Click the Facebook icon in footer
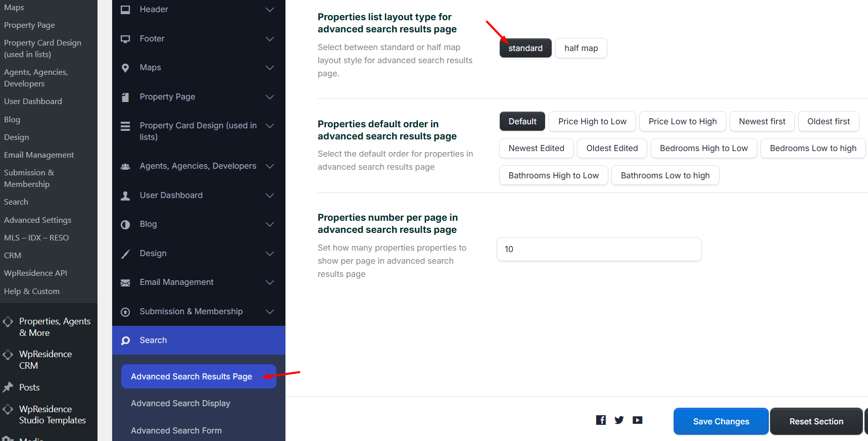 (601, 420)
